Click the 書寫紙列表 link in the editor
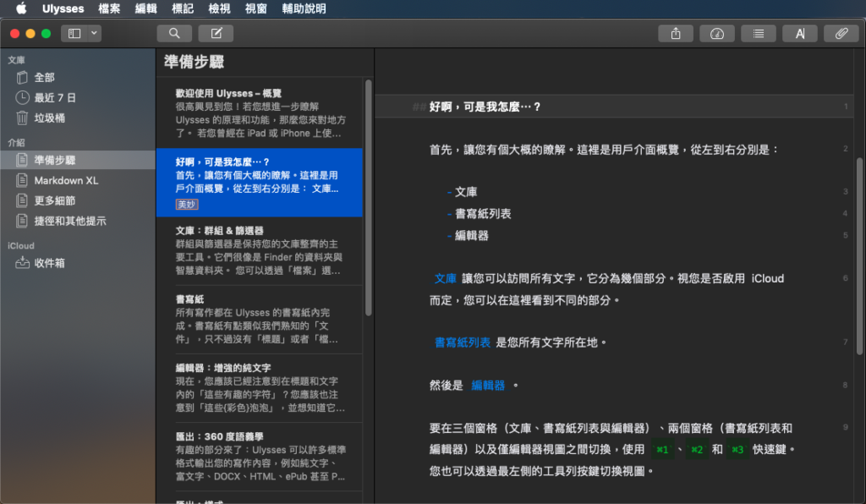The height and width of the screenshot is (504, 866). click(x=463, y=342)
